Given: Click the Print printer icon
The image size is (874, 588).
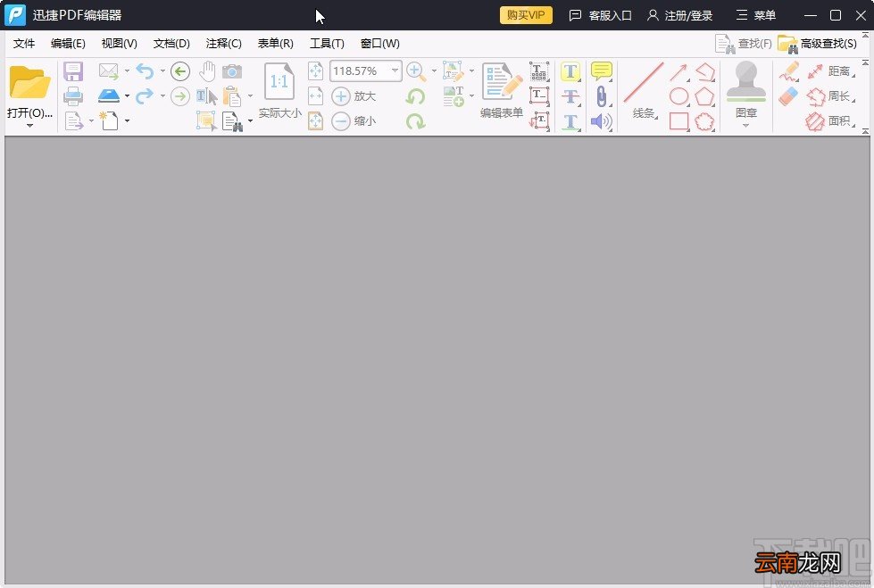Looking at the screenshot, I should click(73, 96).
